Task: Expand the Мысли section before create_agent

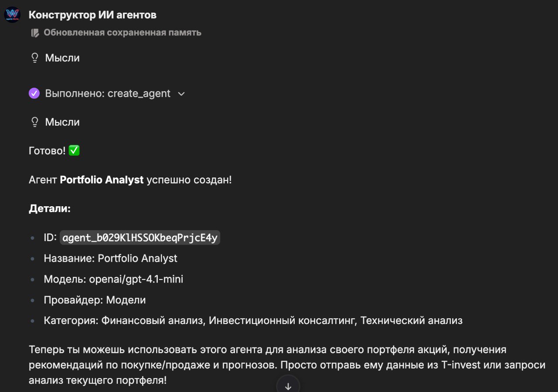Action: click(62, 58)
